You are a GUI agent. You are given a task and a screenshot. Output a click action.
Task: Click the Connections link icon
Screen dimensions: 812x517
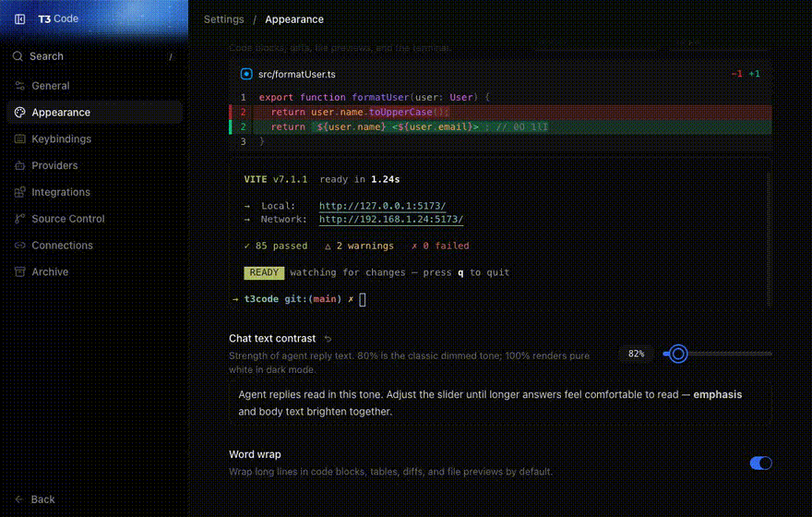[x=19, y=246]
